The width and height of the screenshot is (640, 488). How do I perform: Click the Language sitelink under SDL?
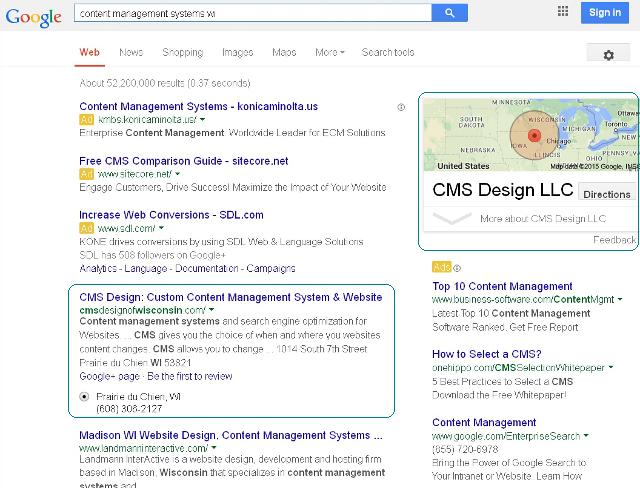tap(146, 268)
